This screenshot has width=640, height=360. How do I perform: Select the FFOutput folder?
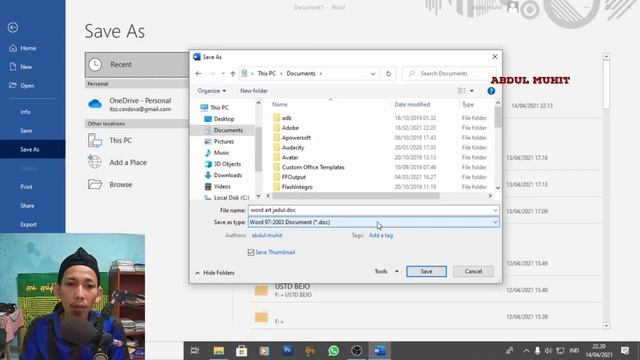(x=293, y=177)
